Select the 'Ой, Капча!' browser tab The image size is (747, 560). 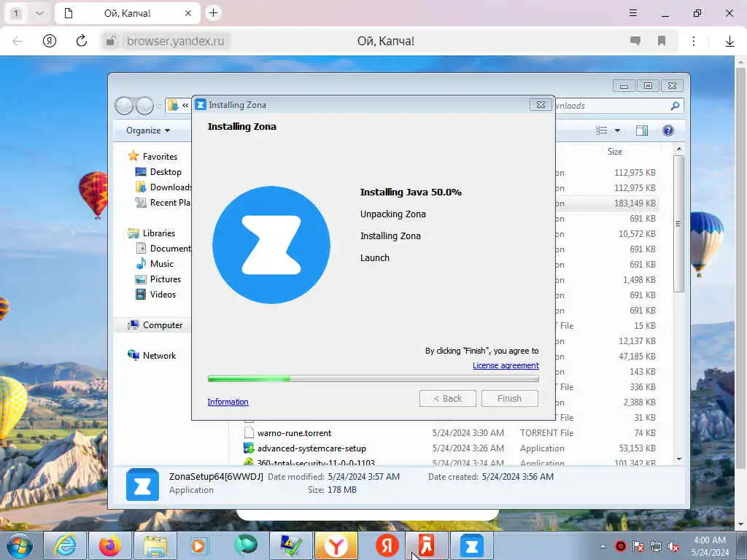coord(127,13)
